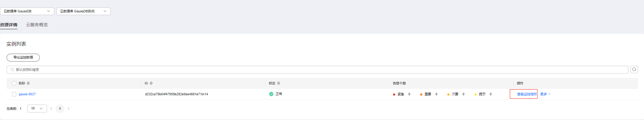Click the 导出监控数据 button
Image resolution: width=644 pixels, height=120 pixels.
pyautogui.click(x=23, y=57)
